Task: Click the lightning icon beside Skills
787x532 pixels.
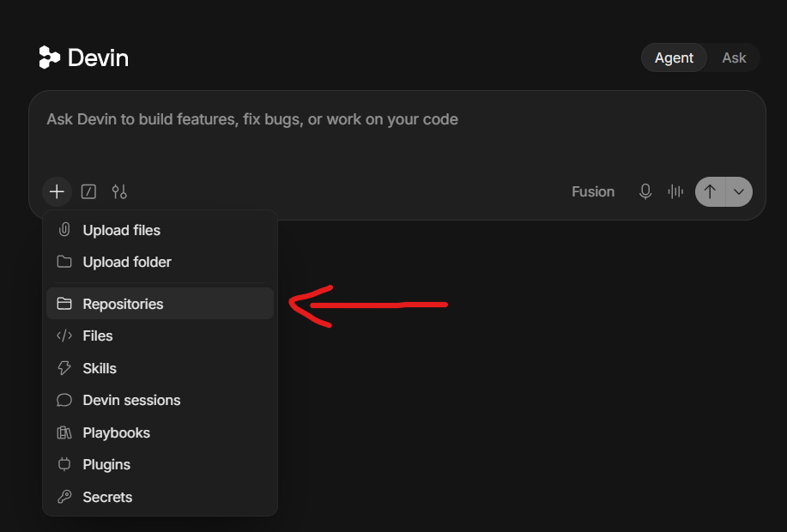Action: point(64,368)
